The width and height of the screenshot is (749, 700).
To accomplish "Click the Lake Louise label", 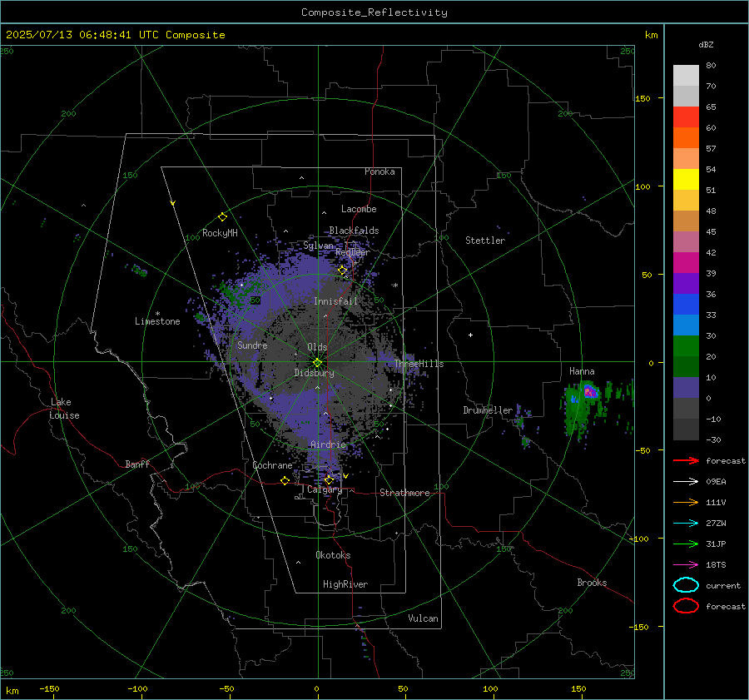I will coord(64,409).
